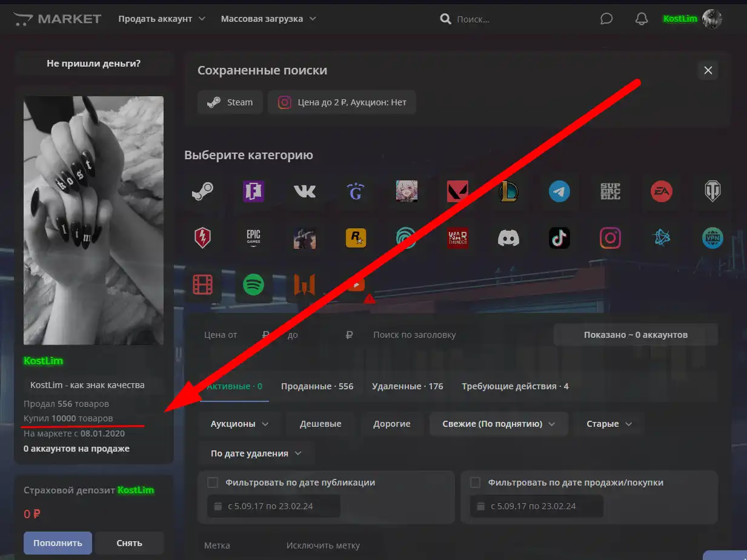Select the Battle.net category icon
Viewport: 747px width, 560px height.
click(x=661, y=238)
